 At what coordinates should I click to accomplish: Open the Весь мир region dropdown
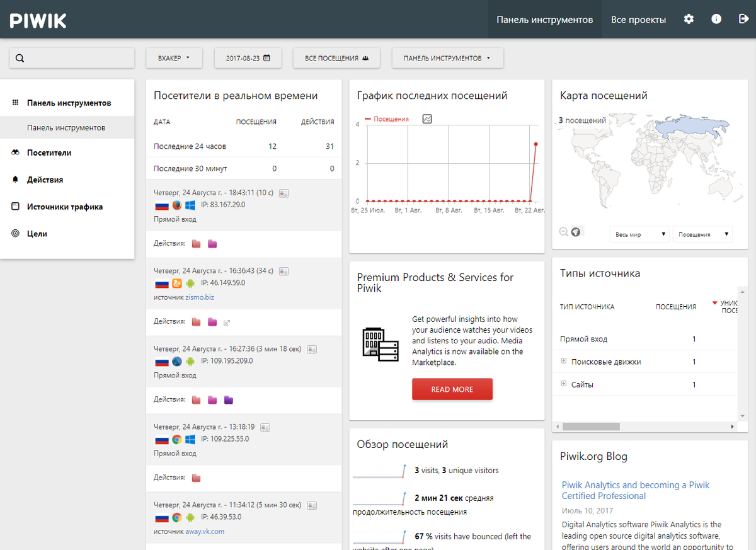pyautogui.click(x=639, y=234)
